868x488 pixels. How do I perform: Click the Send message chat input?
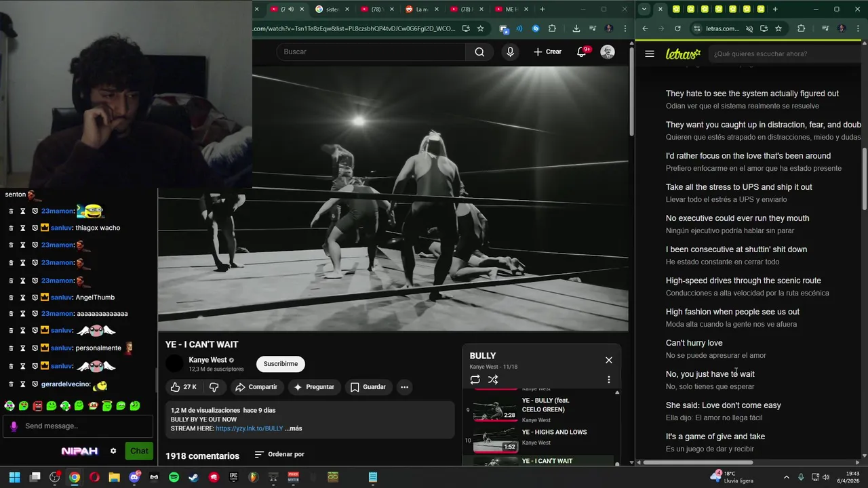[x=79, y=426]
